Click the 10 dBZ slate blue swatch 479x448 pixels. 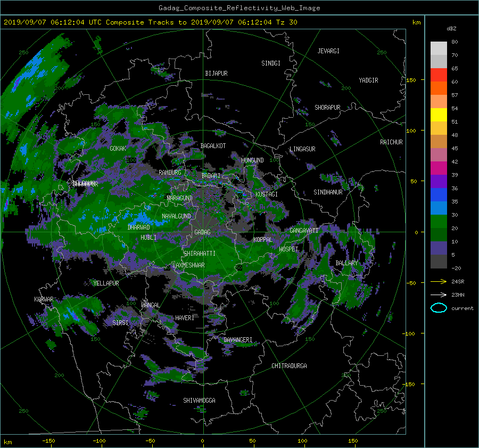(439, 248)
